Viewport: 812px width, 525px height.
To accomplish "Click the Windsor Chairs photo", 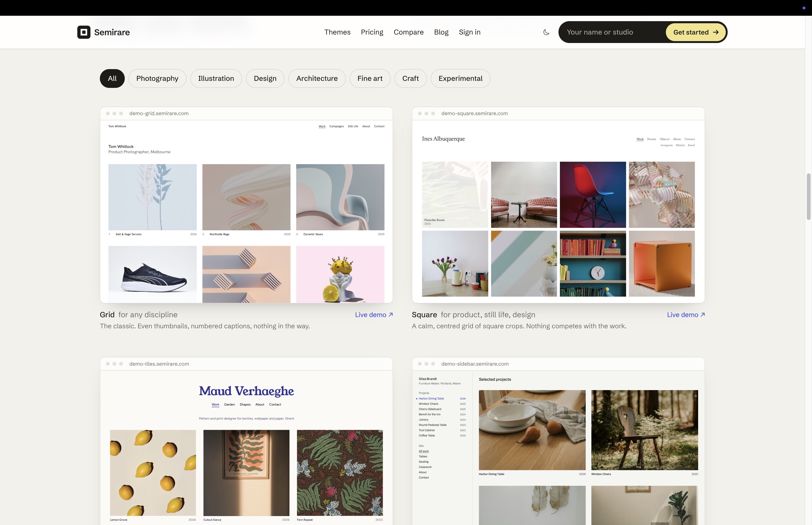I will coord(645,430).
